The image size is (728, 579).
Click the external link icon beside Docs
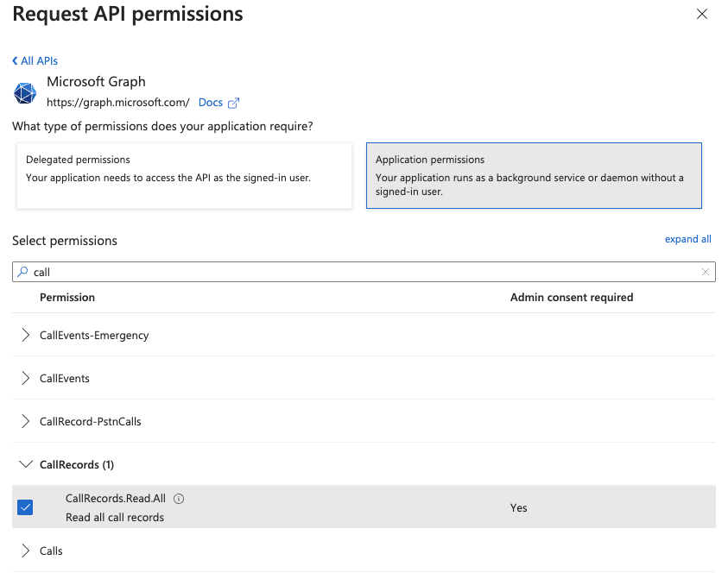pos(233,103)
